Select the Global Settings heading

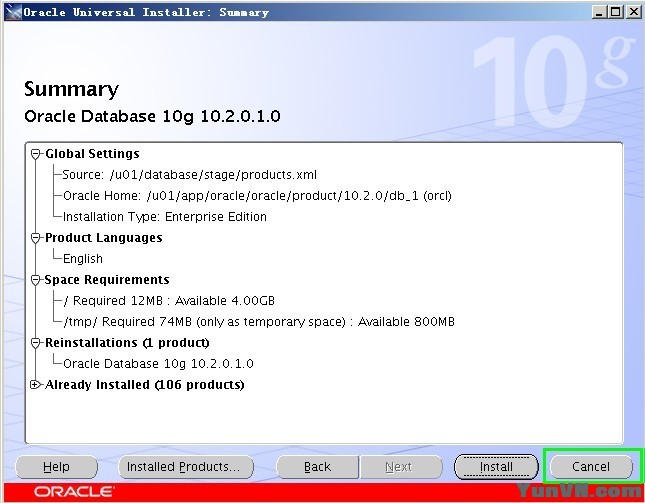(x=92, y=154)
